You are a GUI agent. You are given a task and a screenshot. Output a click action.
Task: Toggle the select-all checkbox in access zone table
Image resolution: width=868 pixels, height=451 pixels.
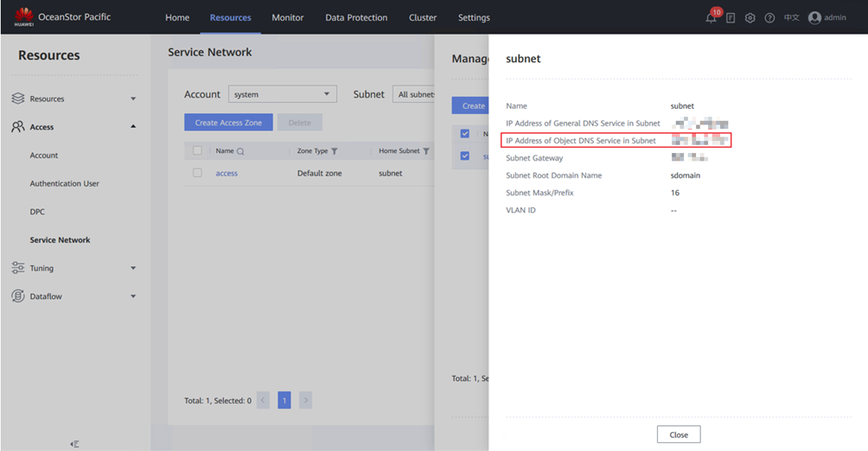pos(197,151)
